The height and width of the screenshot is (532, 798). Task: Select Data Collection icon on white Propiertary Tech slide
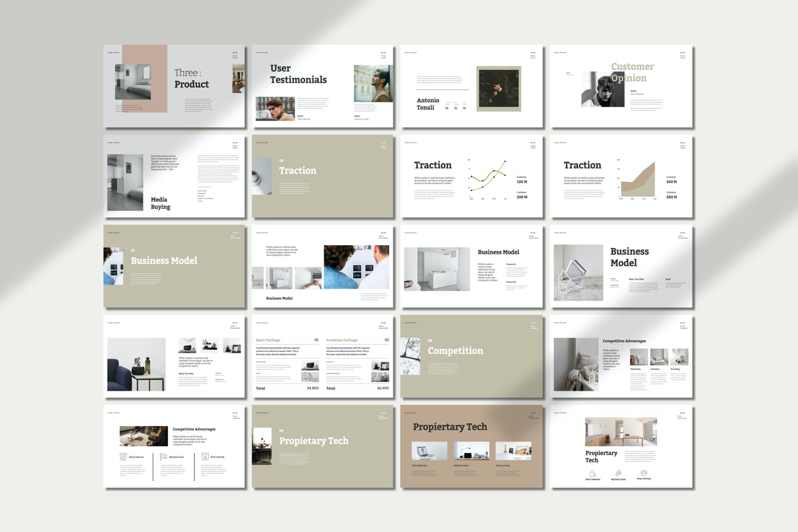592,473
